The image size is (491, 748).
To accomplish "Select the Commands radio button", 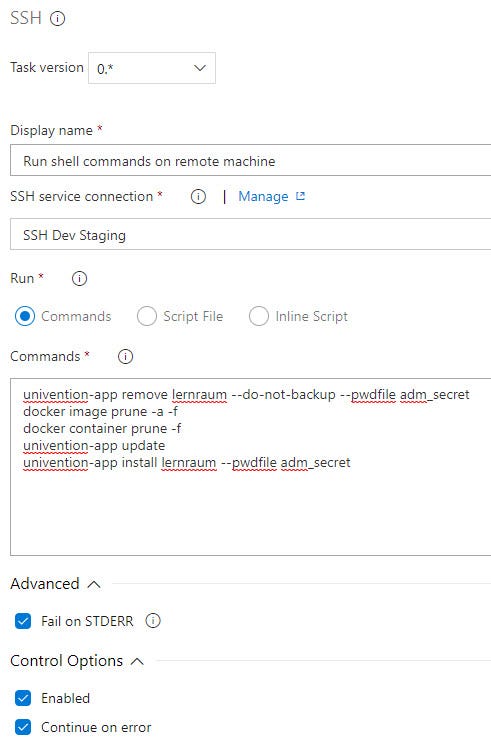I will [25, 316].
